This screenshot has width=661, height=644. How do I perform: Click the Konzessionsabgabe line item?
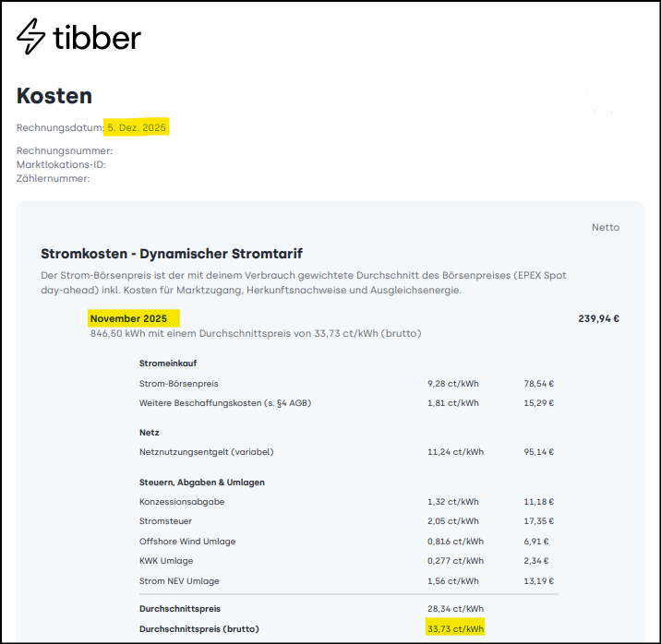click(x=182, y=502)
